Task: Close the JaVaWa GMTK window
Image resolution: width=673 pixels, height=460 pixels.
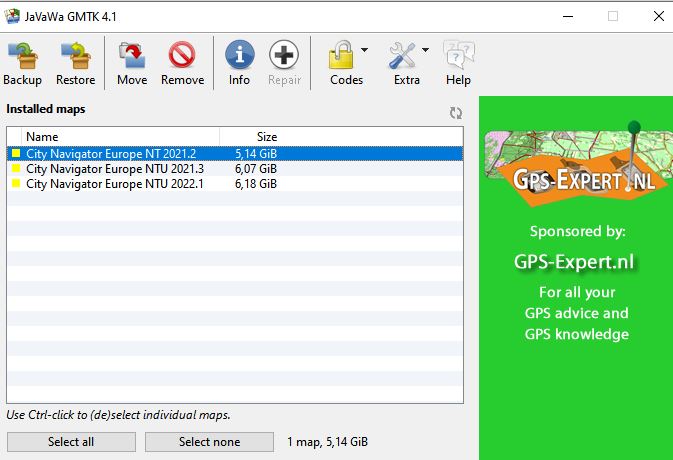Action: click(x=659, y=16)
